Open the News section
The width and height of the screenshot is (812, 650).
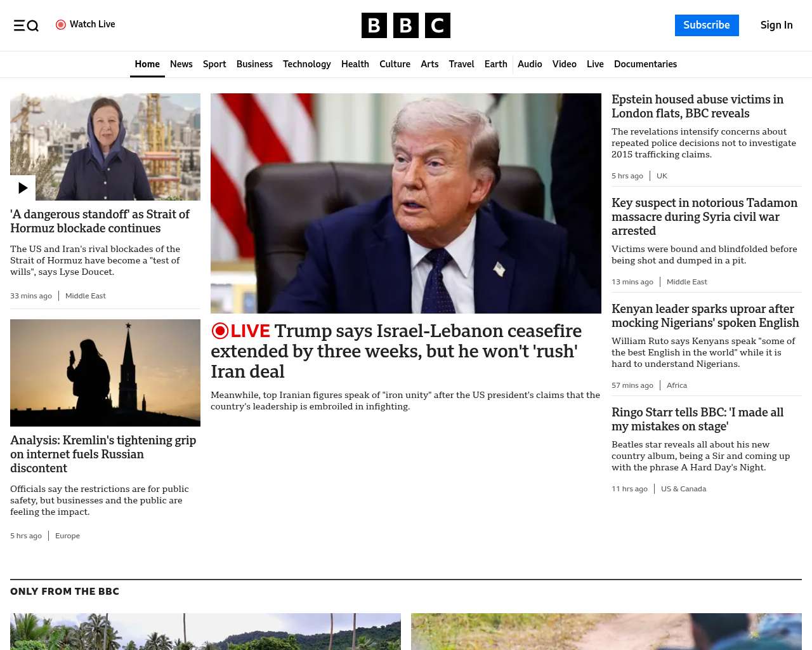click(x=181, y=64)
